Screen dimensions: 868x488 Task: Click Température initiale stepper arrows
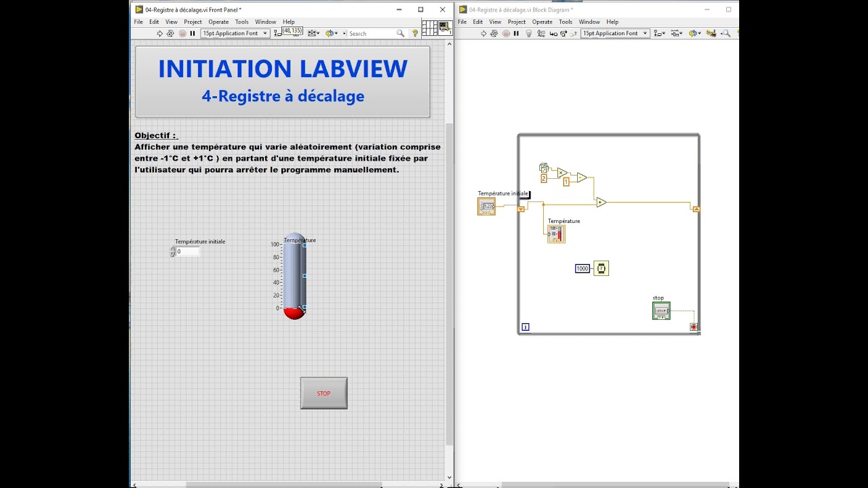pyautogui.click(x=172, y=251)
